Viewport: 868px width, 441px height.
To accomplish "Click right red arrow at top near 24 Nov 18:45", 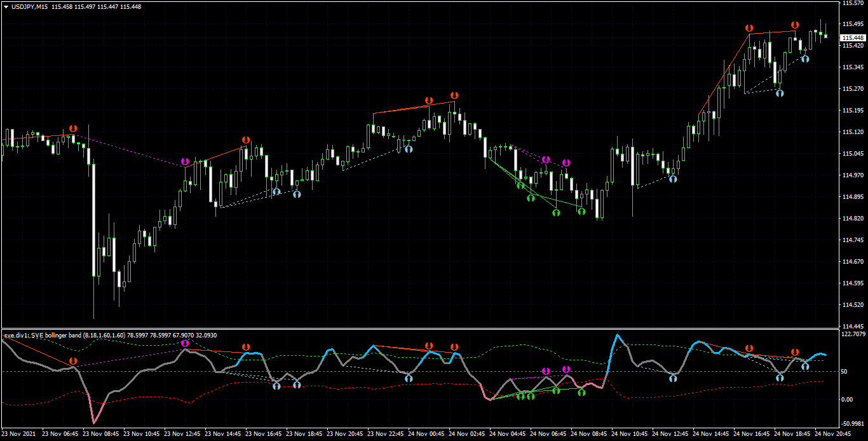I will tap(795, 25).
